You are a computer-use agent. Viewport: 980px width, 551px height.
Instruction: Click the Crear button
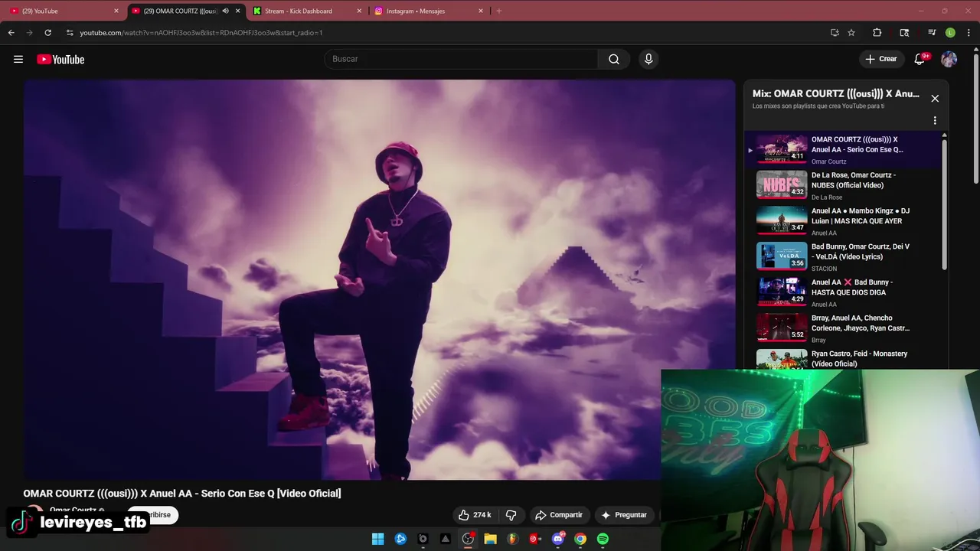(x=880, y=59)
